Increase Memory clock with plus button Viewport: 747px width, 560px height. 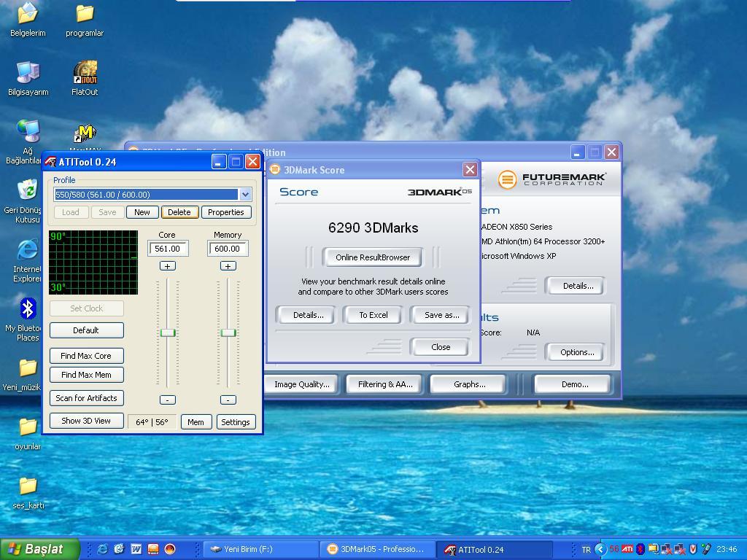click(x=228, y=265)
